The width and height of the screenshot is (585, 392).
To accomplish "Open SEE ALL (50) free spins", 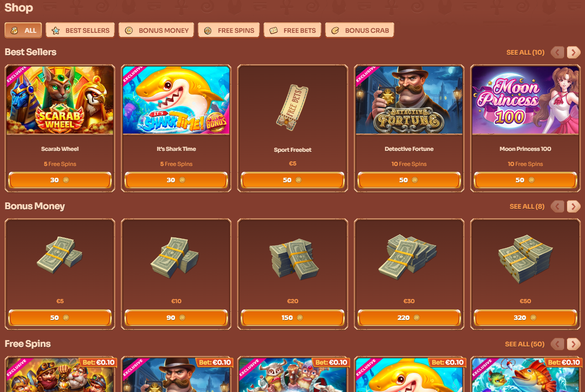I will 524,344.
